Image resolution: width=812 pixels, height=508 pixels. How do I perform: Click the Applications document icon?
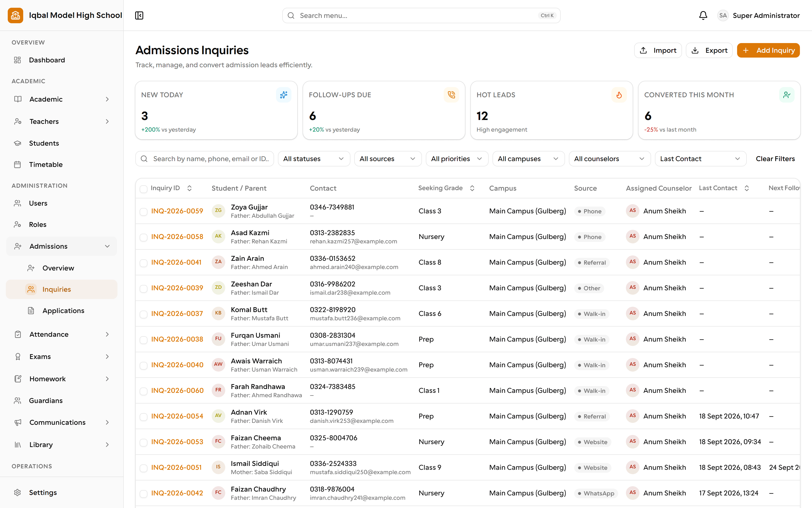(31, 311)
